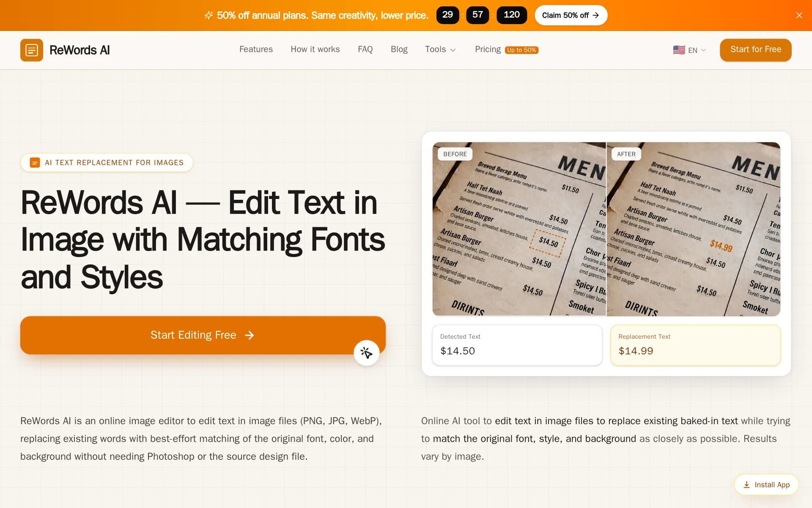812x508 pixels.
Task: Click the ReWords AI logo icon
Action: 32,50
